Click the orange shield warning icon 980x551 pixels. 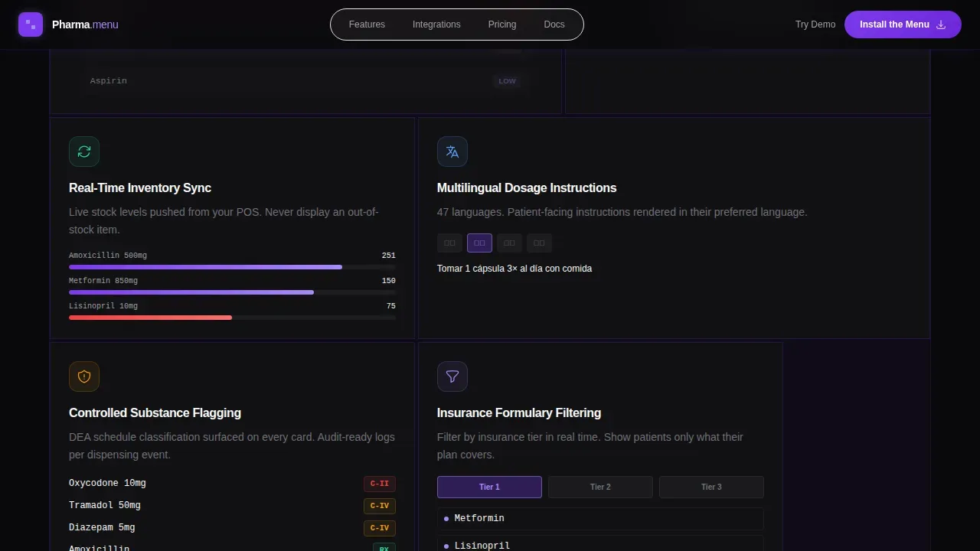(x=84, y=377)
